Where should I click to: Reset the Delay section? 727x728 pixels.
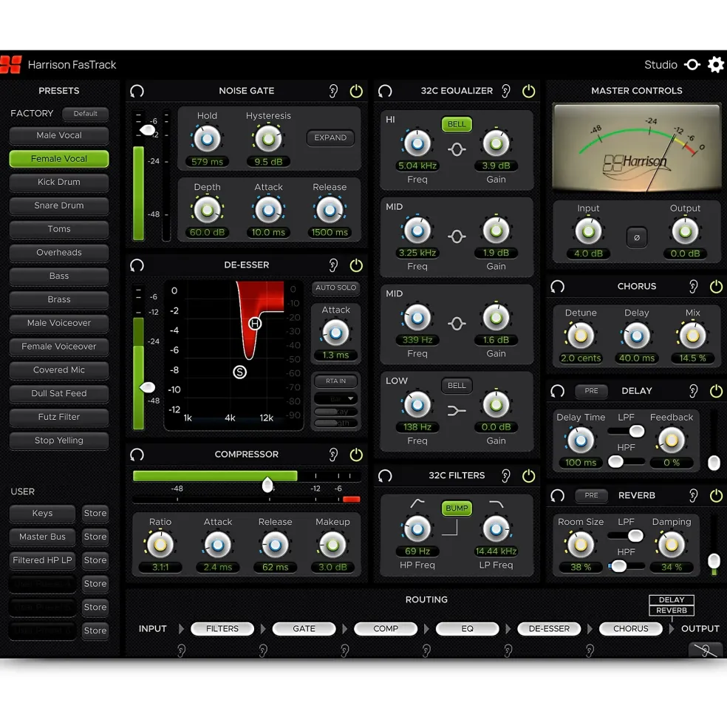[x=558, y=391]
